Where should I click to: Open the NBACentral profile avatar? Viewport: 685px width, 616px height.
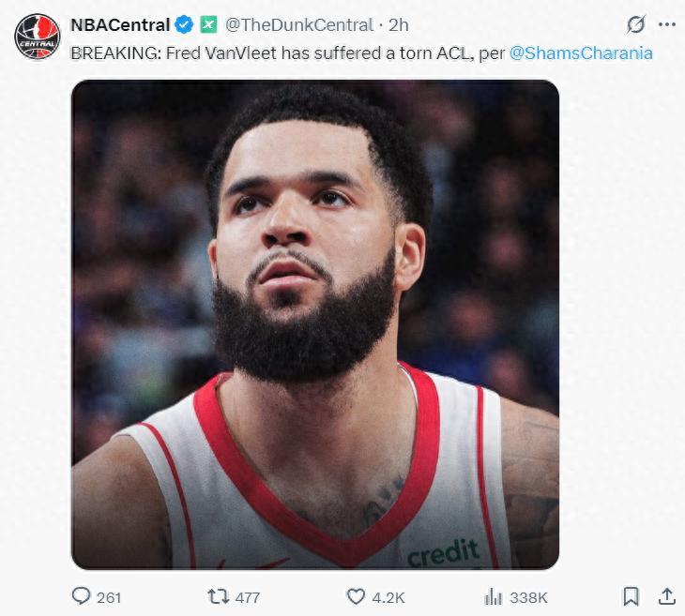coord(37,38)
